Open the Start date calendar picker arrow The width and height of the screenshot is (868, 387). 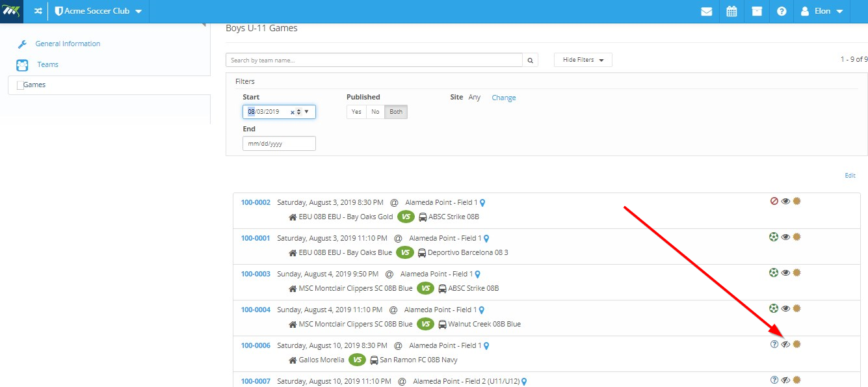pyautogui.click(x=307, y=112)
